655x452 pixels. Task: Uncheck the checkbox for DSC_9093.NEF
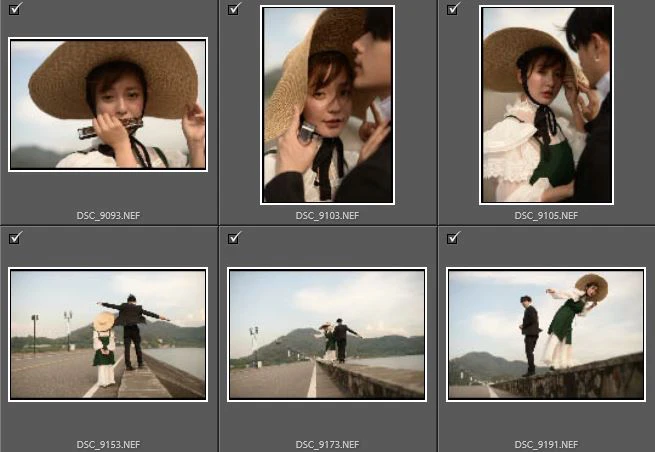(x=14, y=9)
